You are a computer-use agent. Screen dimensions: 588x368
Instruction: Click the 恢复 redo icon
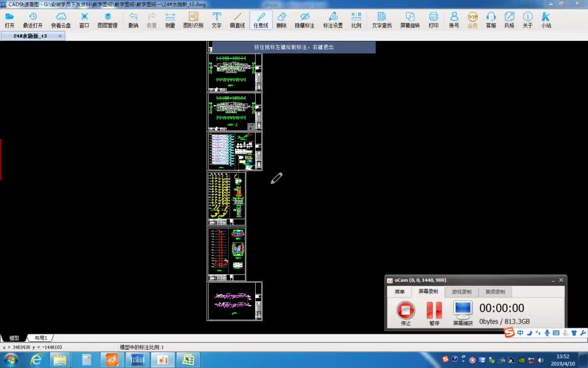(x=152, y=20)
